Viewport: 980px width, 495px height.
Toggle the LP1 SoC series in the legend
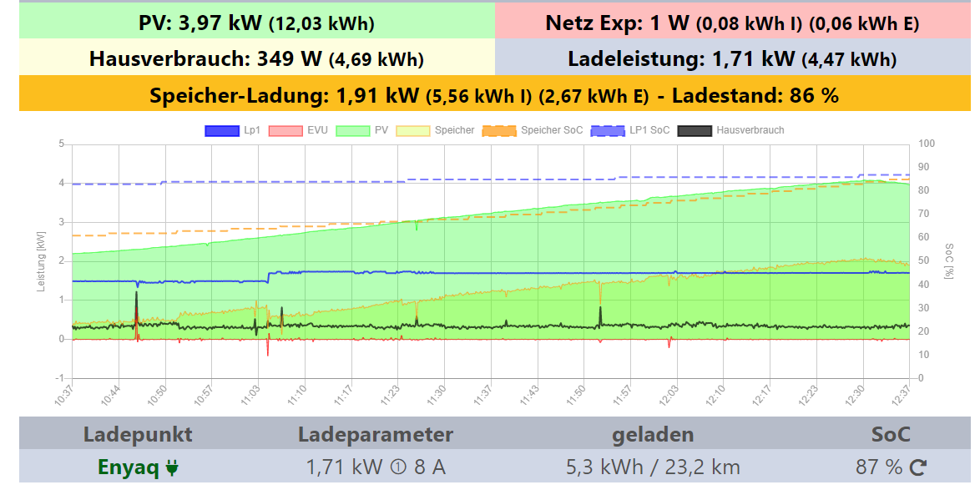tap(630, 130)
